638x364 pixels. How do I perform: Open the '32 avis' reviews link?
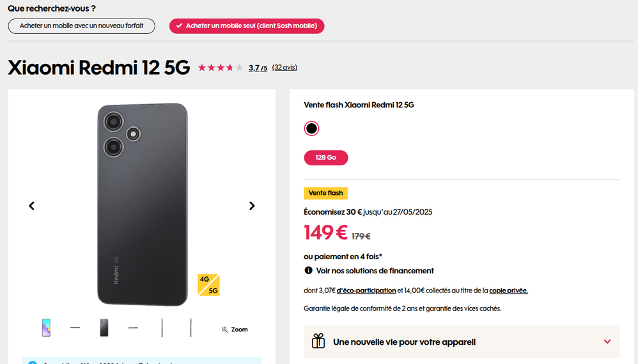284,68
